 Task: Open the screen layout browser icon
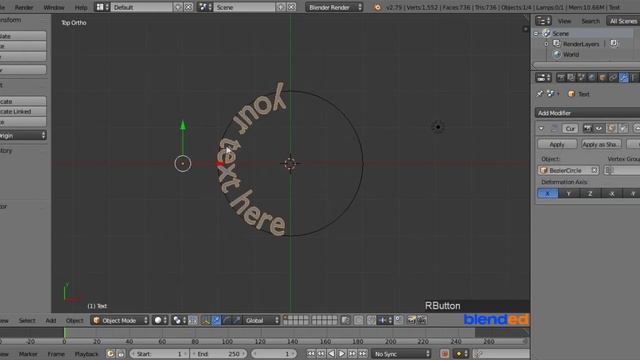pos(102,7)
